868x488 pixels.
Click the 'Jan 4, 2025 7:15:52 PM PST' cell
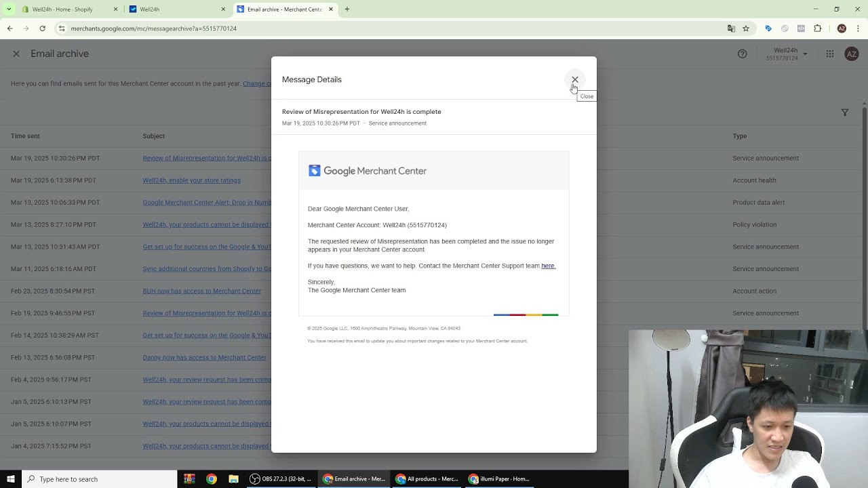[51, 446]
